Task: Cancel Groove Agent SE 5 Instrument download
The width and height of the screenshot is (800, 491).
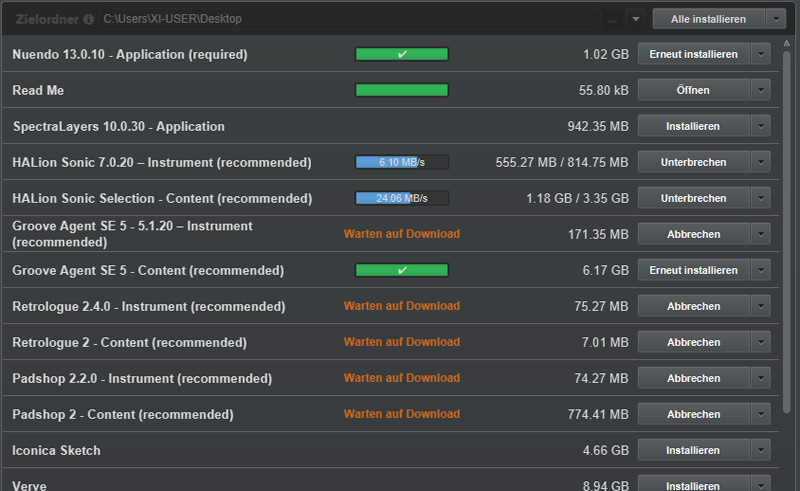Action: [x=693, y=234]
